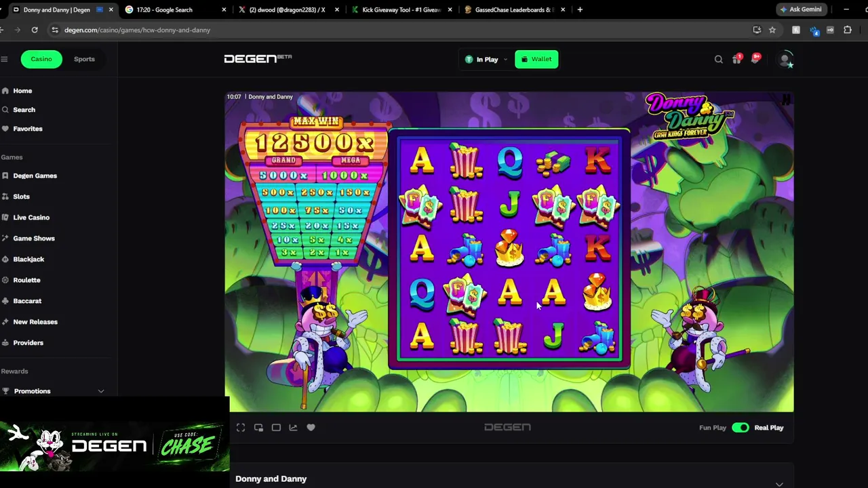This screenshot has height=488, width=868.
Task: Bookmark this page with the star icon
Action: 772,30
